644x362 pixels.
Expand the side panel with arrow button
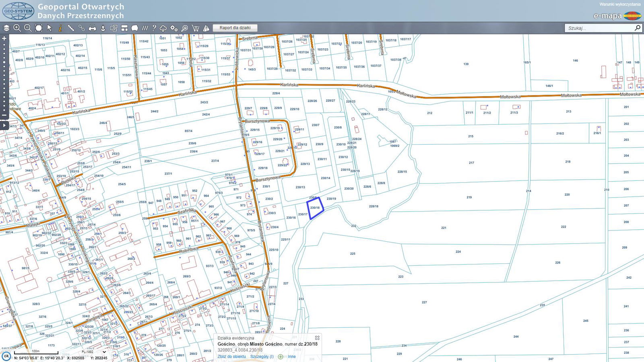coord(4,125)
